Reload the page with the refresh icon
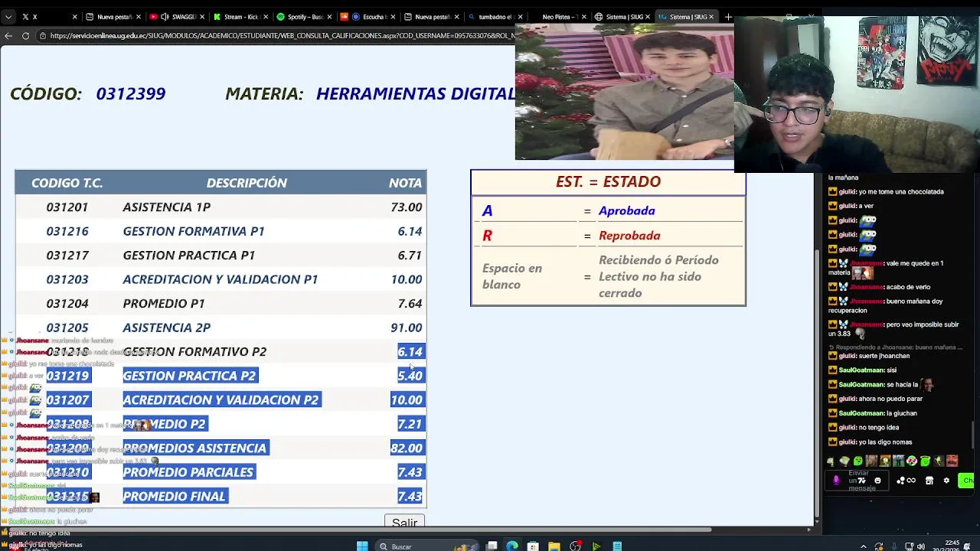Image resolution: width=980 pixels, height=551 pixels. coord(25,35)
